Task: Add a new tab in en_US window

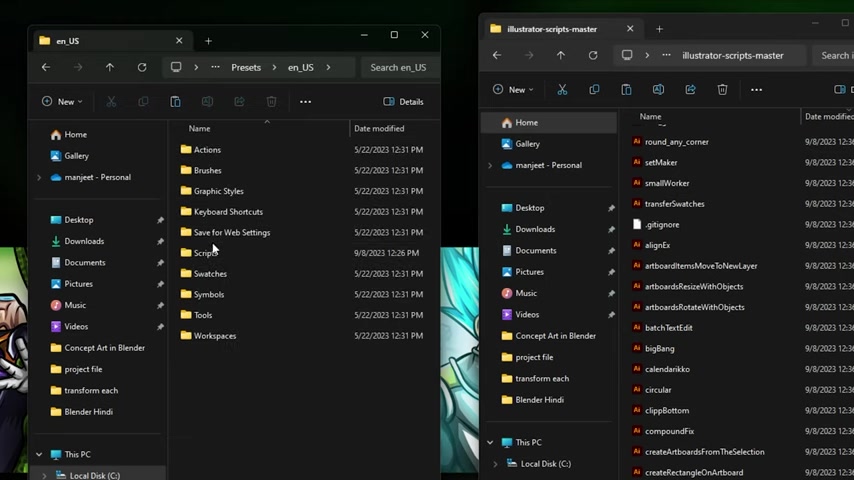Action: tap(208, 41)
